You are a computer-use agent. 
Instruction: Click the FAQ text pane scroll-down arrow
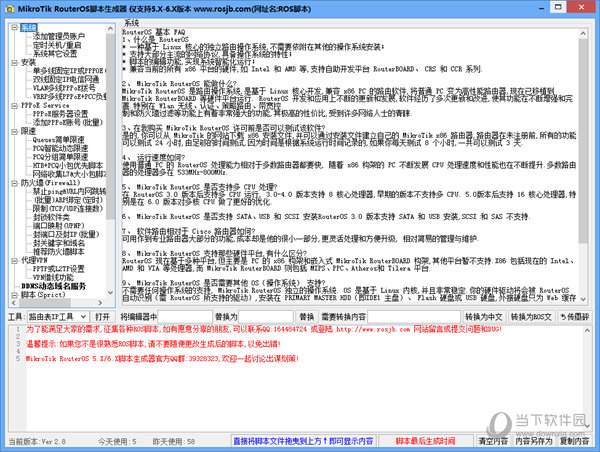click(x=583, y=299)
